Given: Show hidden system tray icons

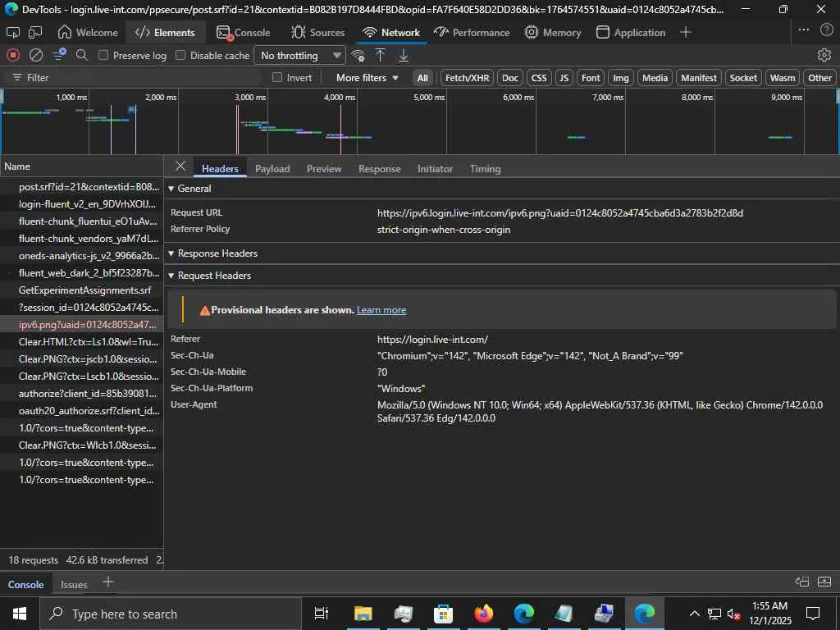Looking at the screenshot, I should 694,614.
